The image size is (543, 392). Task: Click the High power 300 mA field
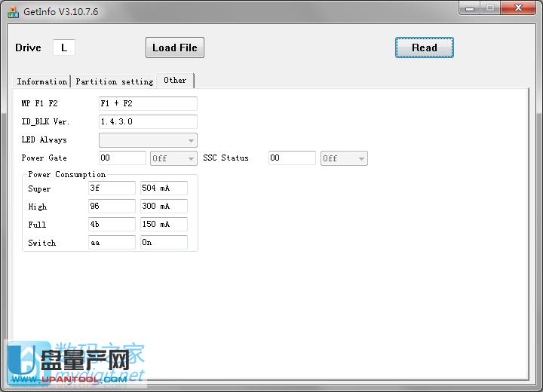pyautogui.click(x=164, y=207)
